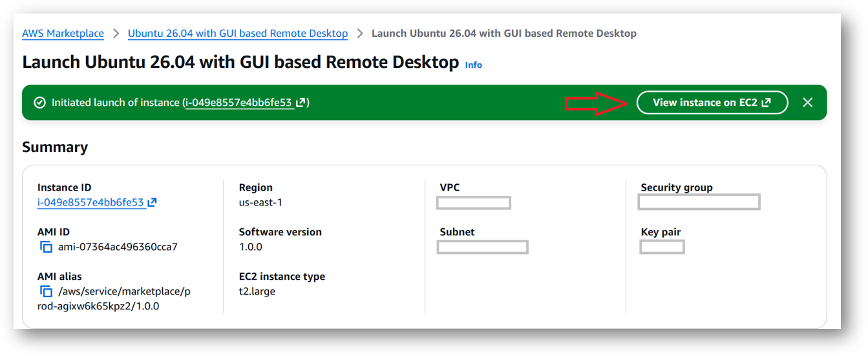This screenshot has height=356, width=868.
Task: Click external link icon beside Summary Instance ID
Action: coord(152,202)
